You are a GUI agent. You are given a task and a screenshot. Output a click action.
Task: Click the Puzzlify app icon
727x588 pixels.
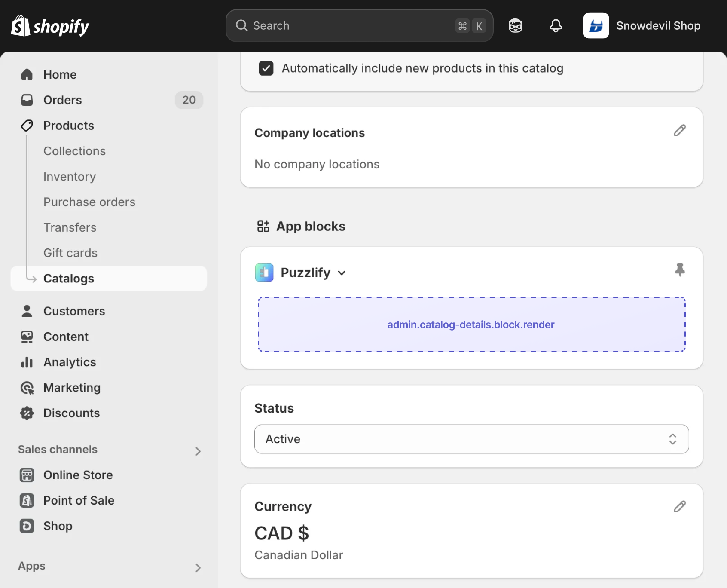(x=264, y=273)
